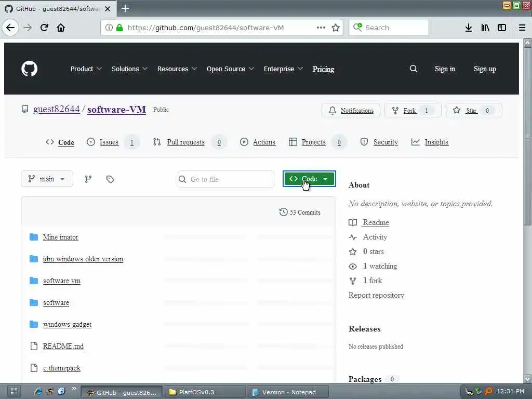Click the page vertical scrollbar thumb
The height and width of the screenshot is (399, 532).
click(x=527, y=136)
